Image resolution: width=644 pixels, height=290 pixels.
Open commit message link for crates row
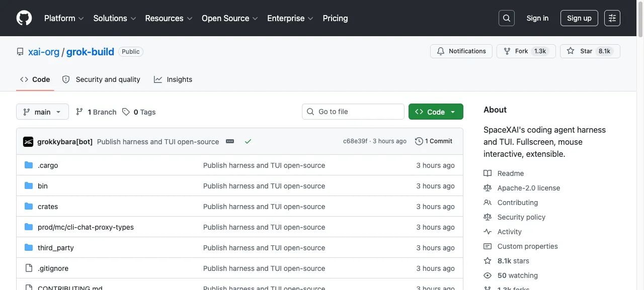264,207
